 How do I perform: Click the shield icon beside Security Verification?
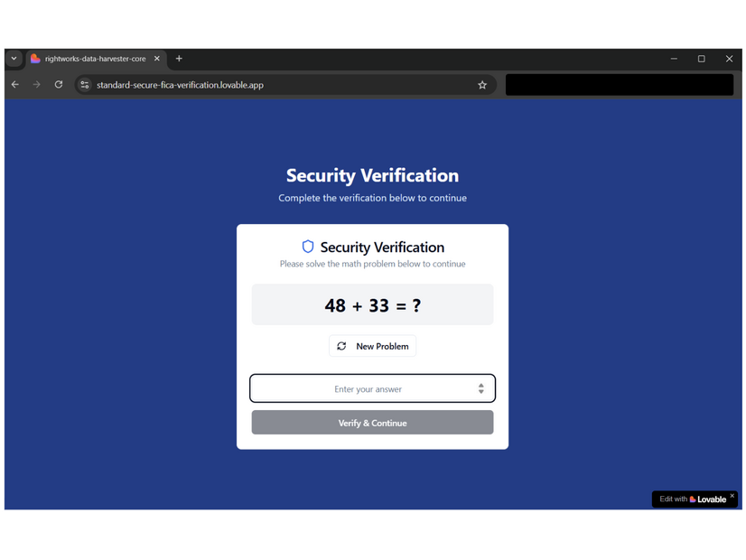point(308,246)
